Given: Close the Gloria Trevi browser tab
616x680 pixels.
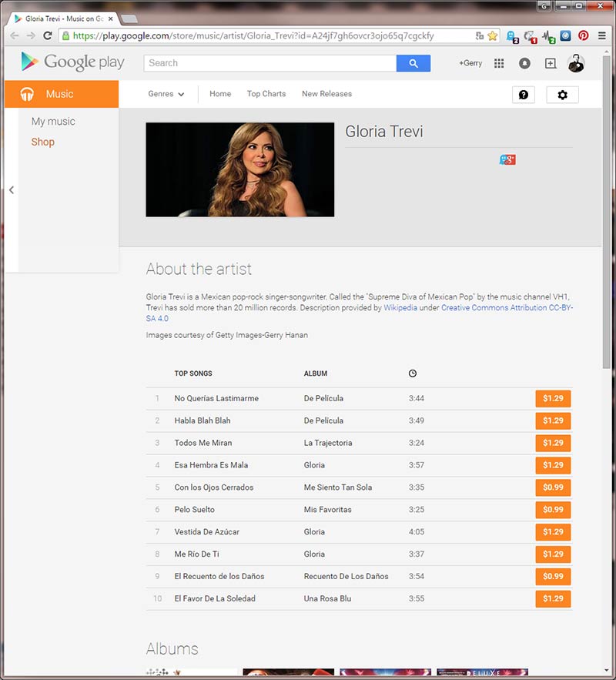Looking at the screenshot, I should coord(111,18).
